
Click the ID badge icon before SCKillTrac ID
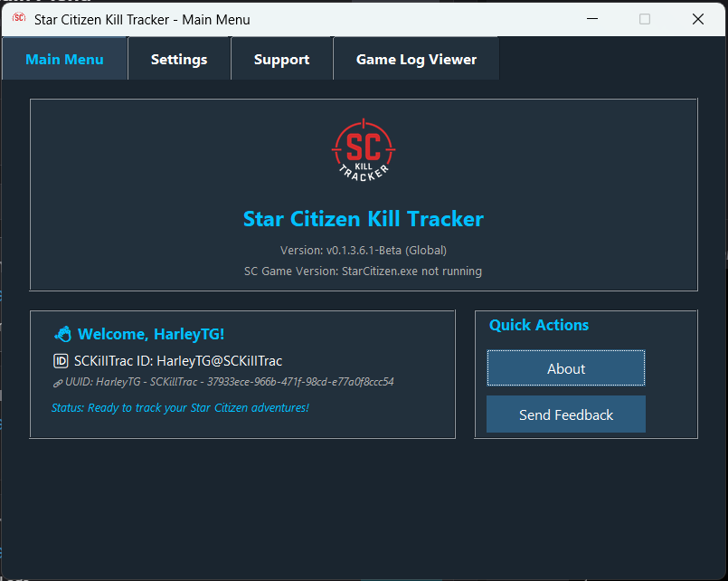pyautogui.click(x=61, y=360)
